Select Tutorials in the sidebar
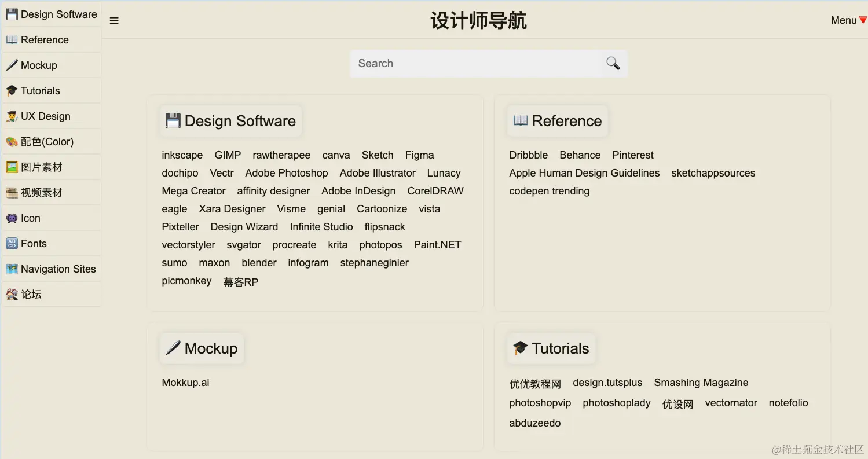Viewport: 868px width, 459px height. coord(52,91)
